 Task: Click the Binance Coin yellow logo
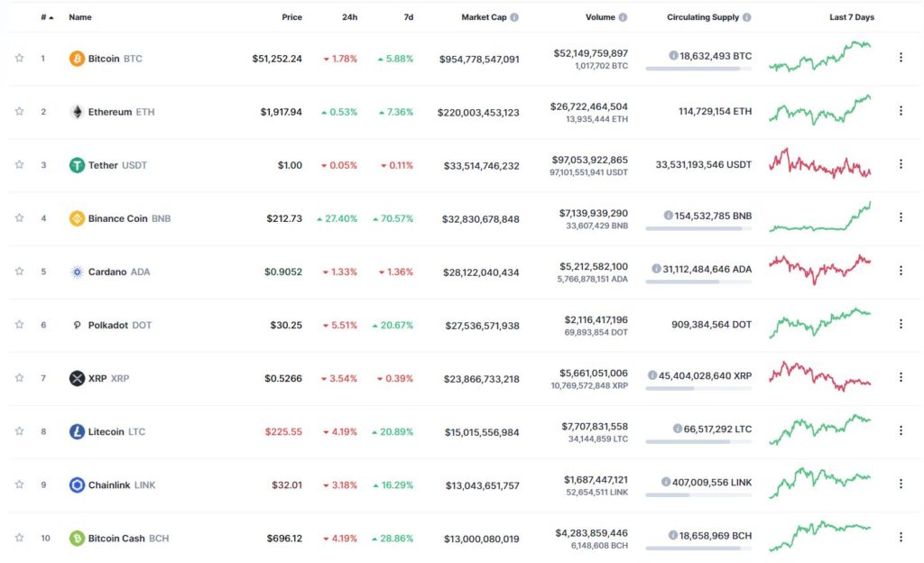78,218
